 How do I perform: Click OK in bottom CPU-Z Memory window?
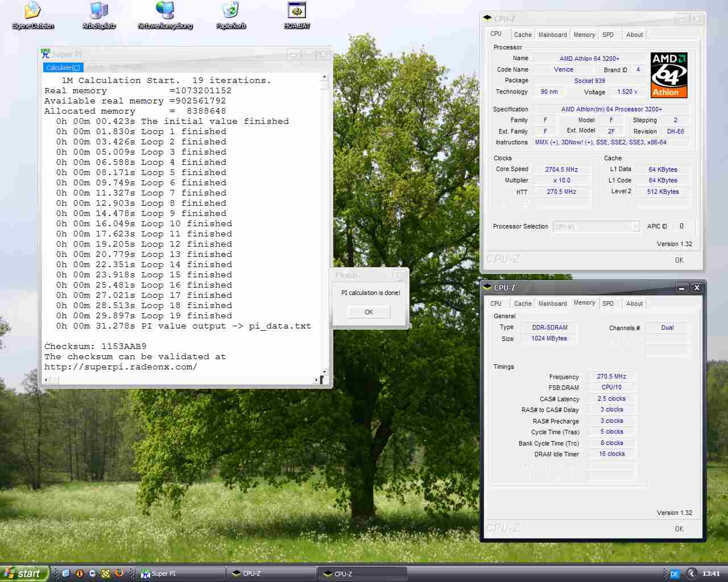point(679,529)
